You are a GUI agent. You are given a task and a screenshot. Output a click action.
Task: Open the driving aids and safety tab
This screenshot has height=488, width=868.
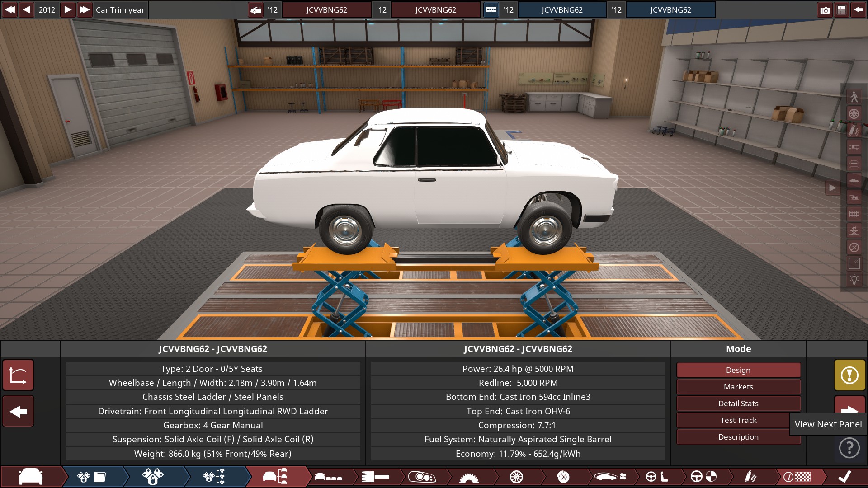pyautogui.click(x=704, y=477)
